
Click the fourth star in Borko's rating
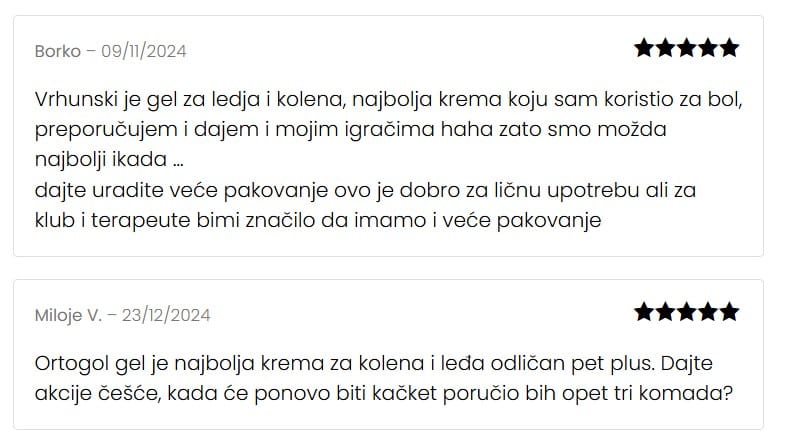[x=708, y=48]
